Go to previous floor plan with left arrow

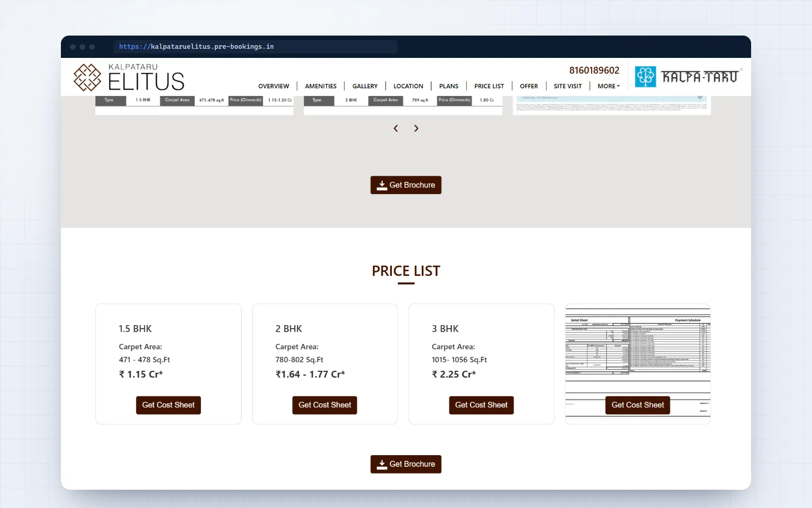pos(396,129)
